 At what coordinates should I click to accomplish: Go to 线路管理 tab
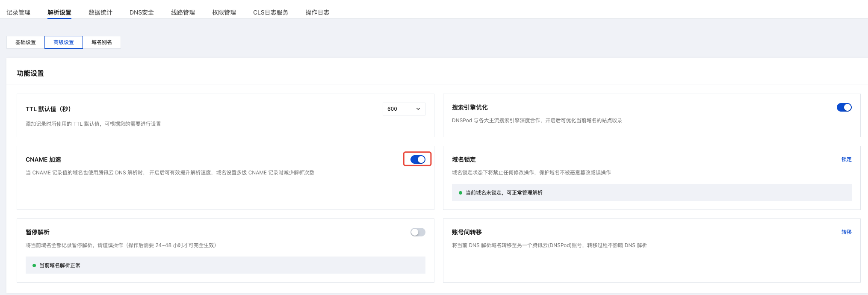point(183,12)
